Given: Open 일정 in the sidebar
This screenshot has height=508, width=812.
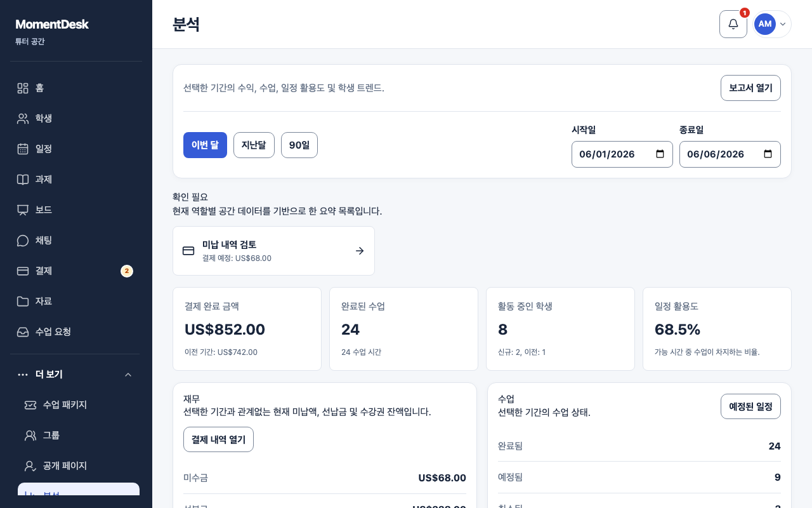Looking at the screenshot, I should [76, 149].
